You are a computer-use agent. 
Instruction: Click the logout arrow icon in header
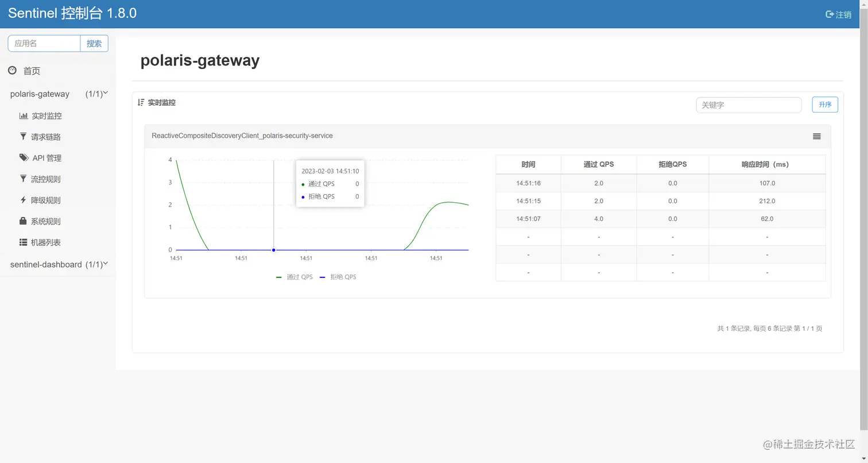coord(829,14)
